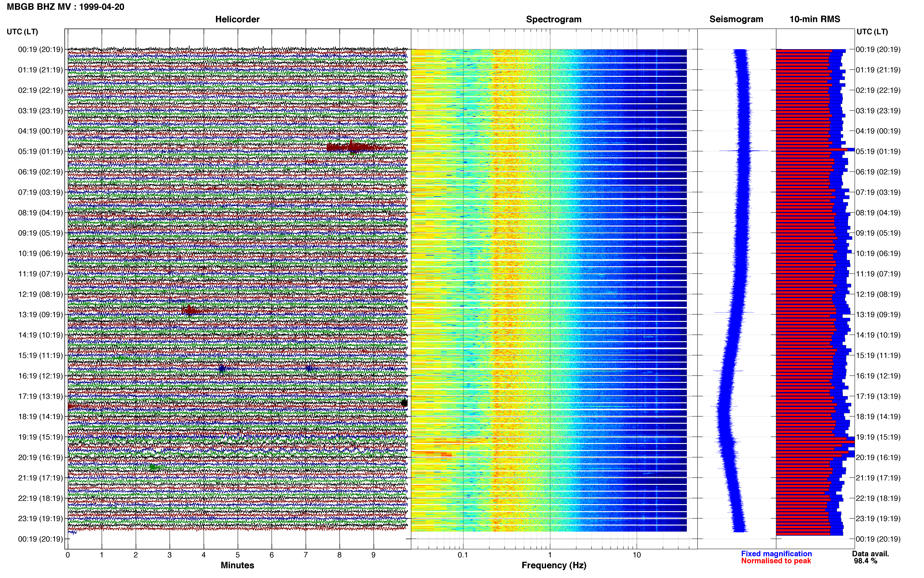Click the blue "Fixed magnification" legend text
Viewport: 924px width, 578px height.
[x=776, y=554]
